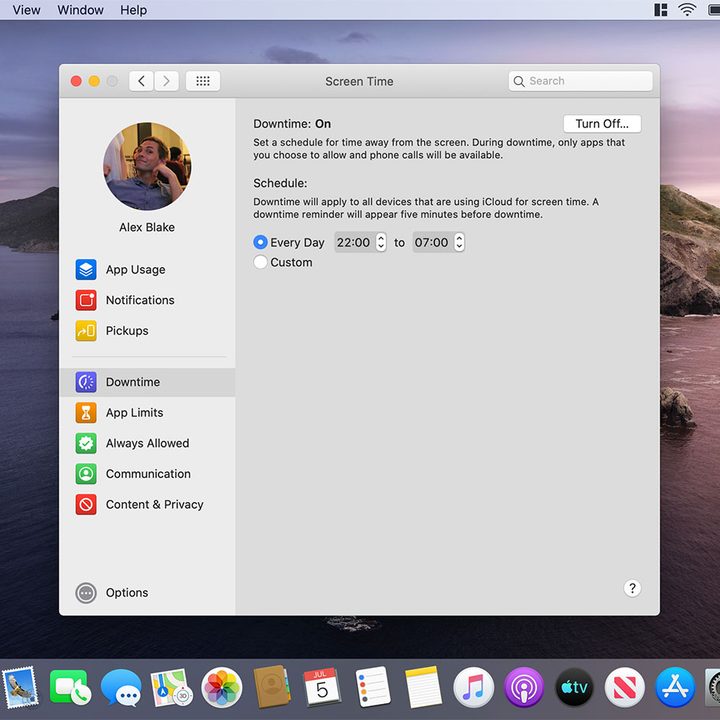The height and width of the screenshot is (720, 720).
Task: Turn off Downtime with Turn Off button
Action: coord(602,124)
